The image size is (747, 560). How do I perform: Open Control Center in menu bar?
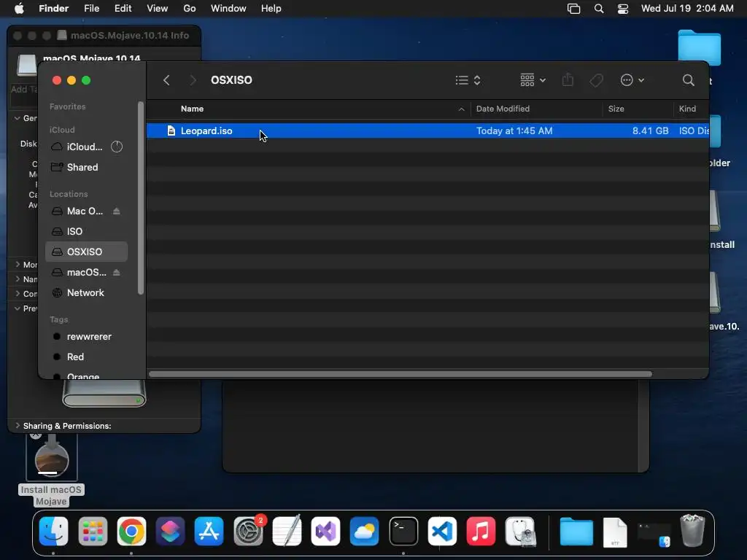click(x=623, y=9)
